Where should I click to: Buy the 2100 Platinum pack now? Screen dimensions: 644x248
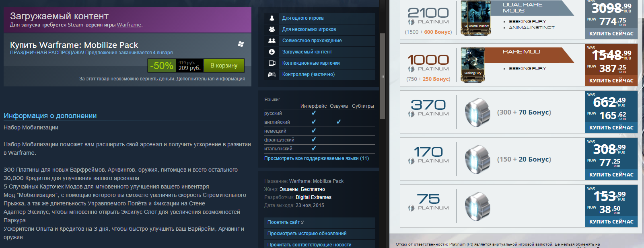tap(611, 34)
